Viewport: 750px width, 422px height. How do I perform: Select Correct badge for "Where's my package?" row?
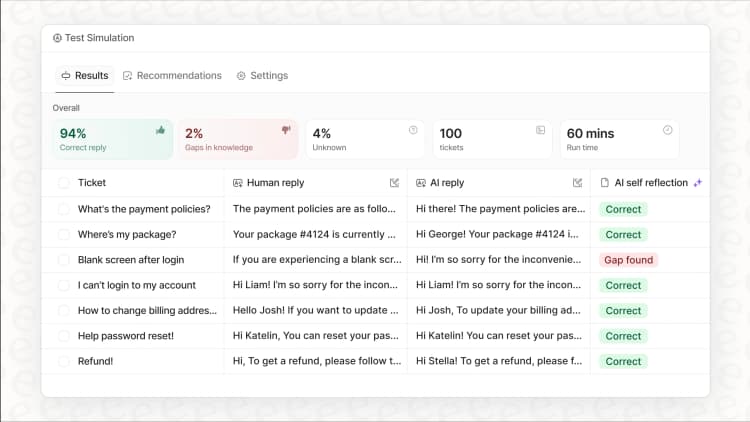tap(623, 234)
